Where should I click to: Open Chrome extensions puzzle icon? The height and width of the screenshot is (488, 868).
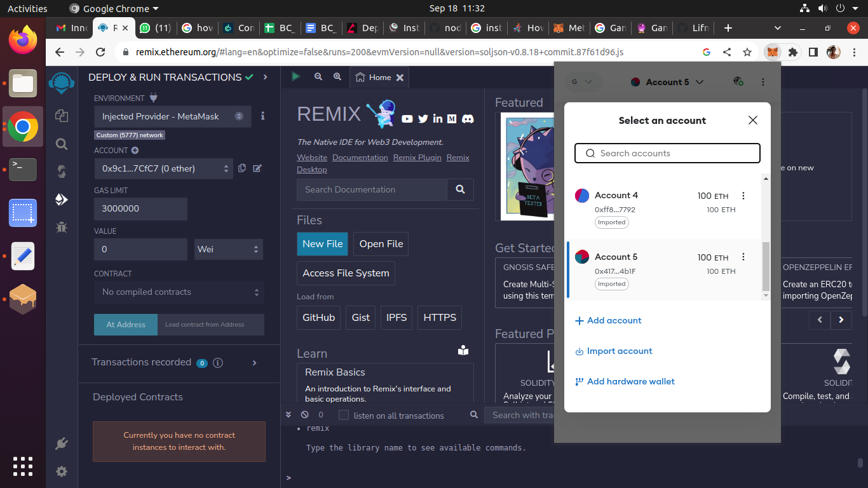pyautogui.click(x=792, y=52)
